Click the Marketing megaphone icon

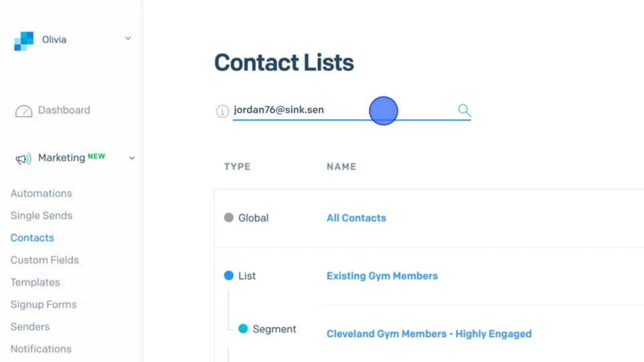coord(23,159)
